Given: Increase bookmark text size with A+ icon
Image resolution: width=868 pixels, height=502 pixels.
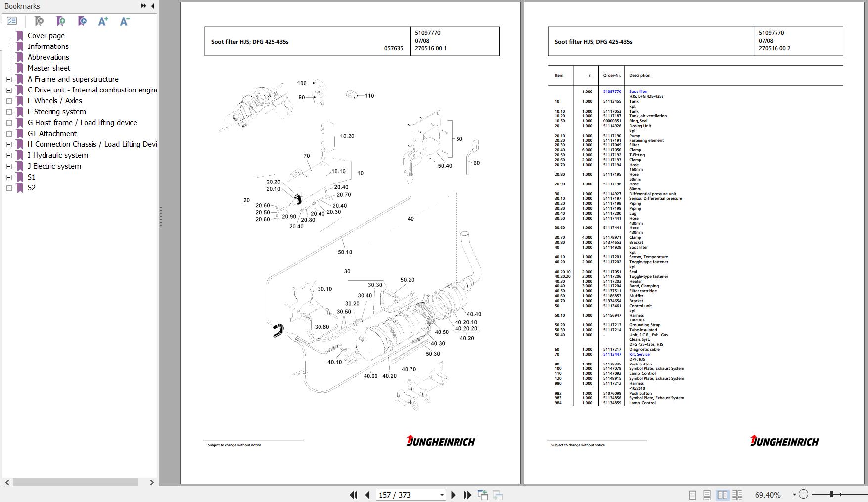Looking at the screenshot, I should tap(103, 21).
